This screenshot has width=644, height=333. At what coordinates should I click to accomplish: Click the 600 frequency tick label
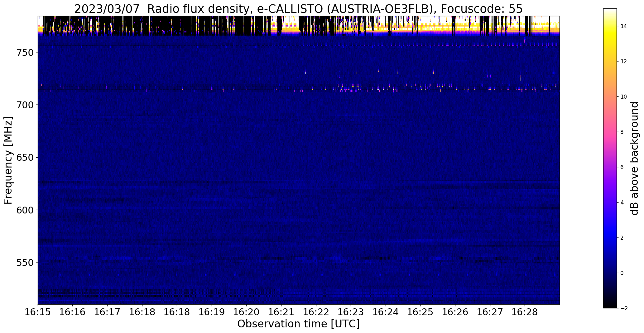coord(25,210)
